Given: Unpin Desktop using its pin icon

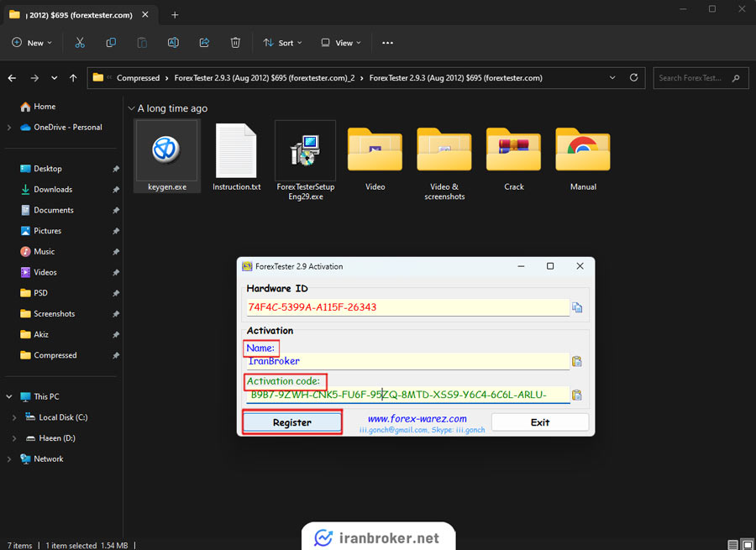Looking at the screenshot, I should (116, 169).
